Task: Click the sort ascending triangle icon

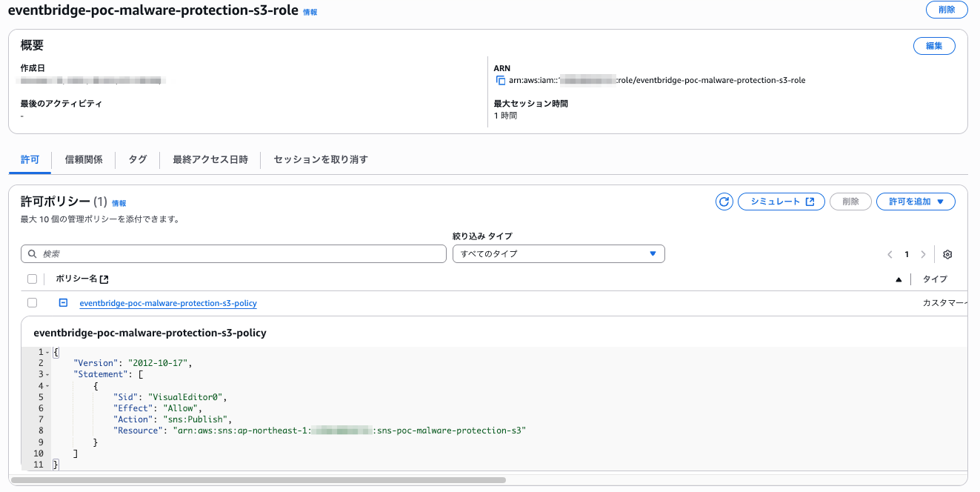Action: pyautogui.click(x=899, y=279)
